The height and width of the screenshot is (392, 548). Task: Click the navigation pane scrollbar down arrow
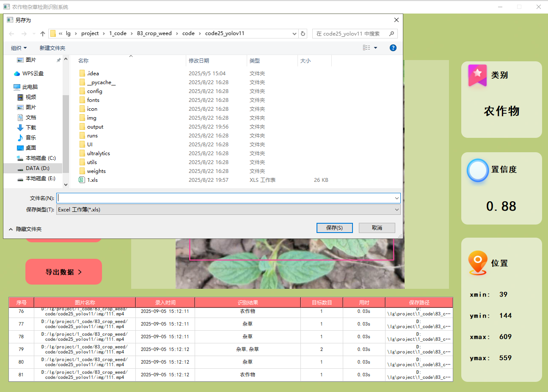[x=66, y=185]
